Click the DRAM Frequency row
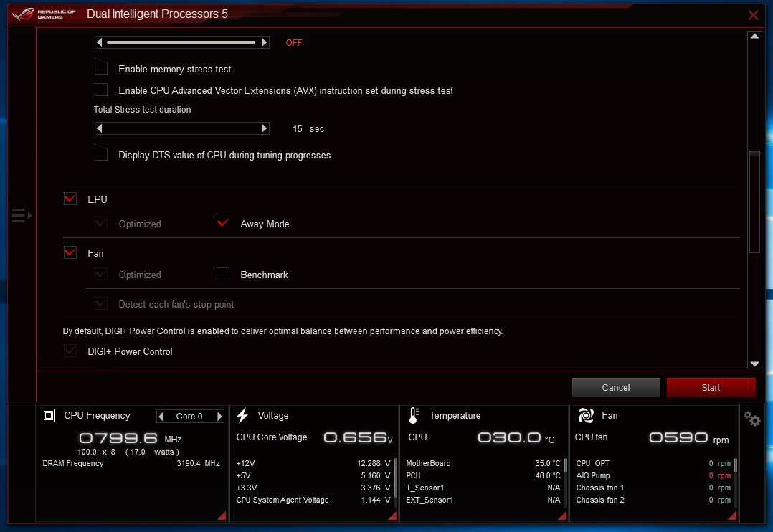773x532 pixels. click(x=131, y=463)
